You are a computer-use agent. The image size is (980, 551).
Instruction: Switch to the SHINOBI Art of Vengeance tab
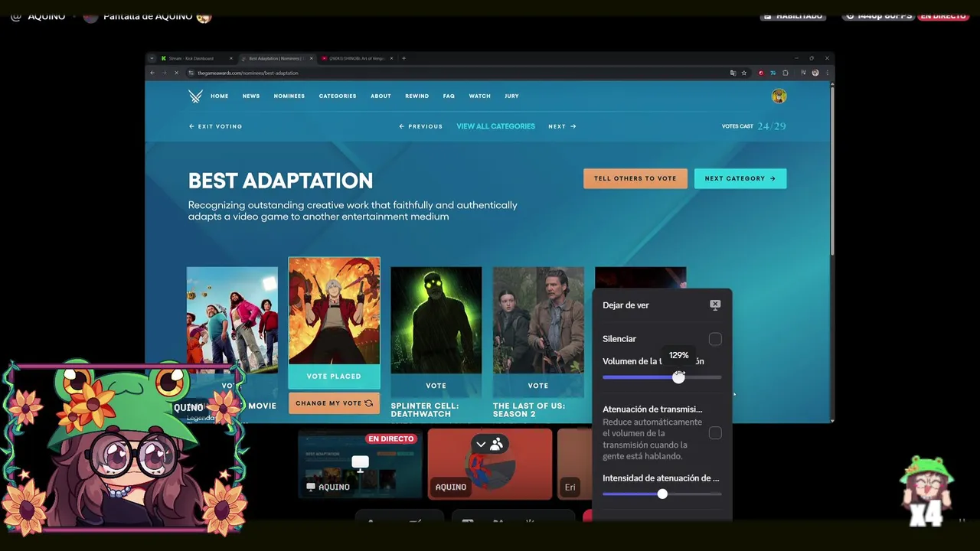pos(357,58)
